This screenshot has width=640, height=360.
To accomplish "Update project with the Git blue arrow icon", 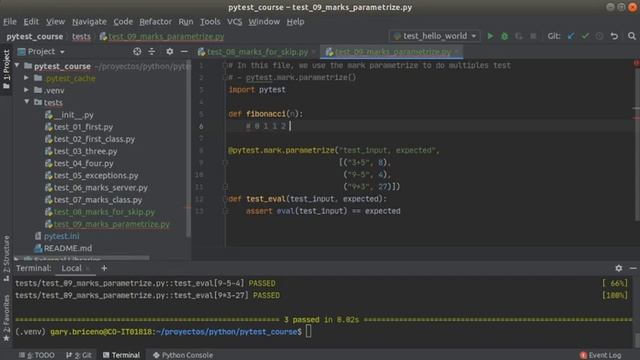I will [x=571, y=36].
